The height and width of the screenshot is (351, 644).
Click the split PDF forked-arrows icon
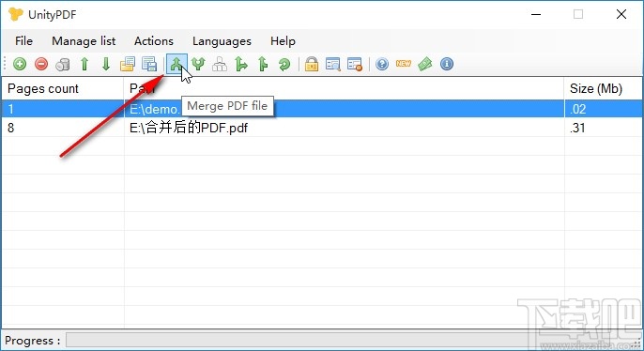point(198,64)
